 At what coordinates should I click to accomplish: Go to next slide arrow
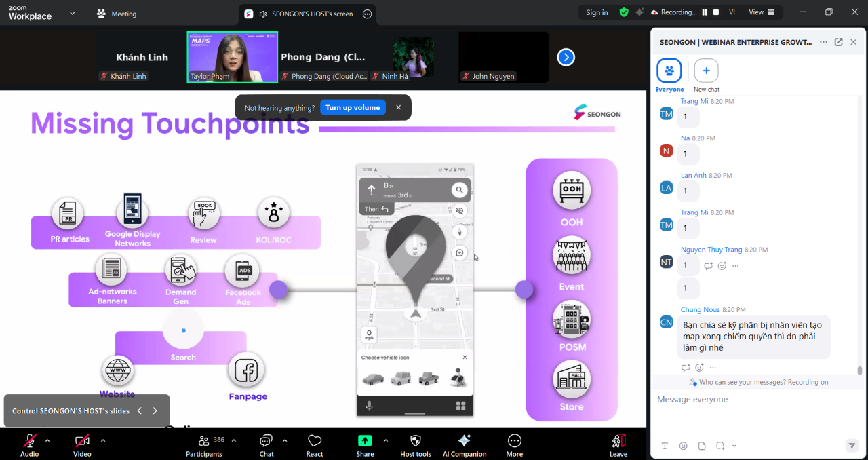(155, 410)
